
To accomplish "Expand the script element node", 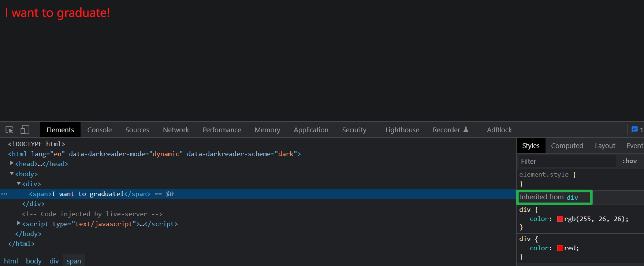I will (19, 223).
